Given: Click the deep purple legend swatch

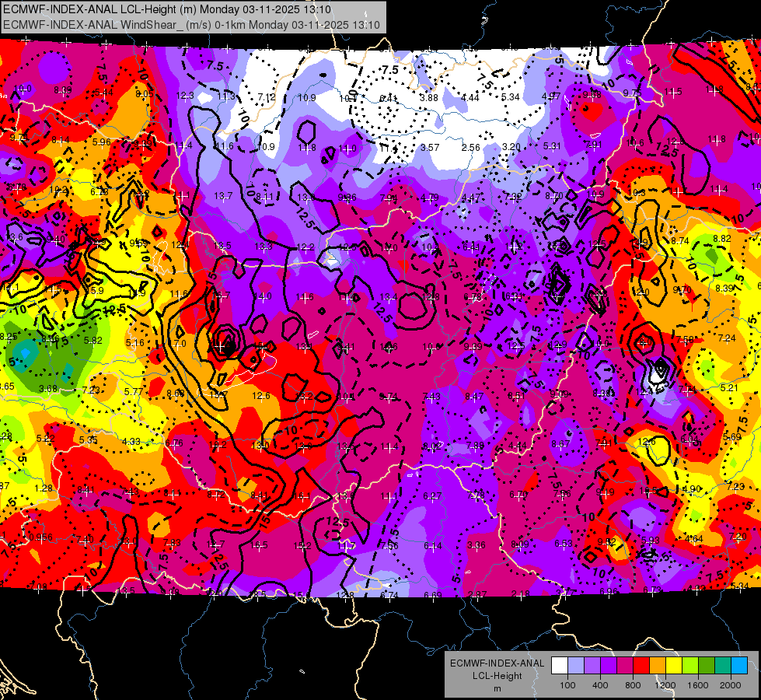Looking at the screenshot, I should click(x=609, y=666).
